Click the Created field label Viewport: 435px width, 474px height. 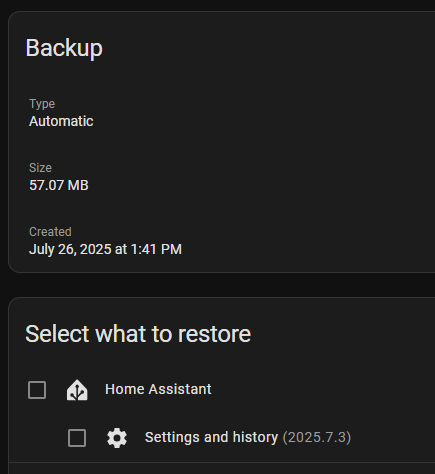tap(50, 232)
